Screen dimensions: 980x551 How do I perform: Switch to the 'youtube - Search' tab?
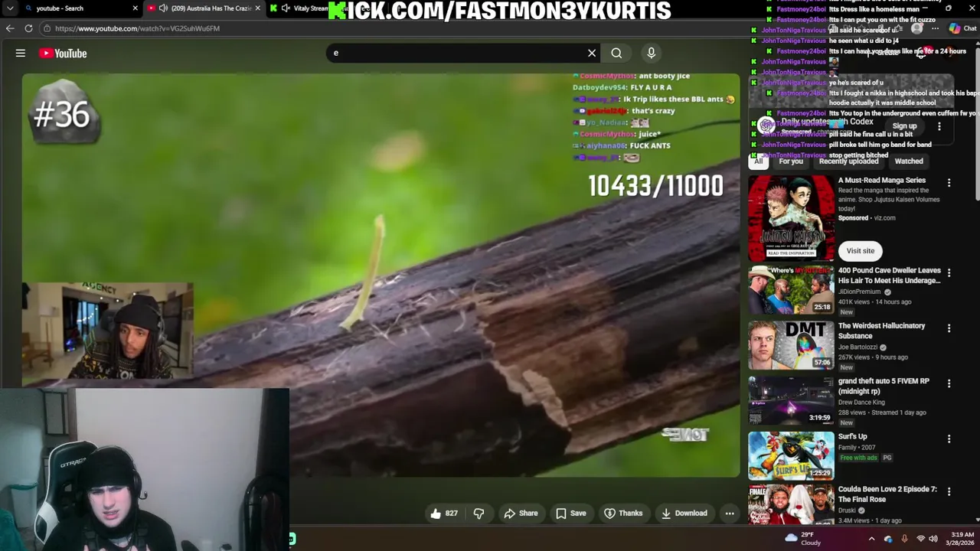pyautogui.click(x=74, y=8)
